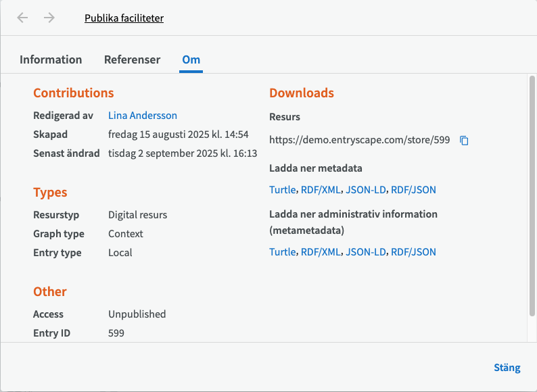537x392 pixels.
Task: Select the Om tab
Action: coord(191,59)
